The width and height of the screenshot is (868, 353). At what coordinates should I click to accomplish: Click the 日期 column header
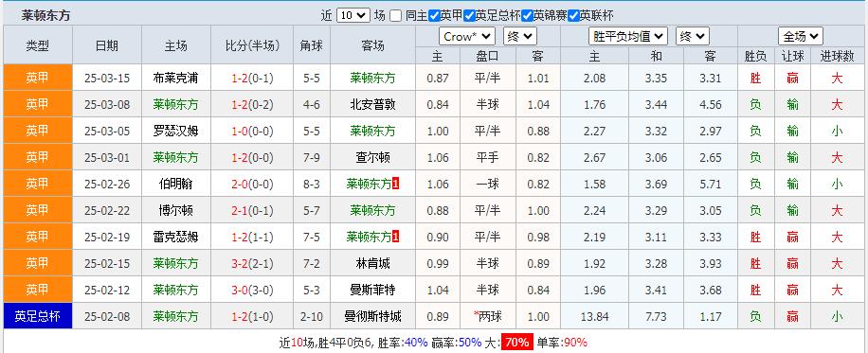[107, 45]
